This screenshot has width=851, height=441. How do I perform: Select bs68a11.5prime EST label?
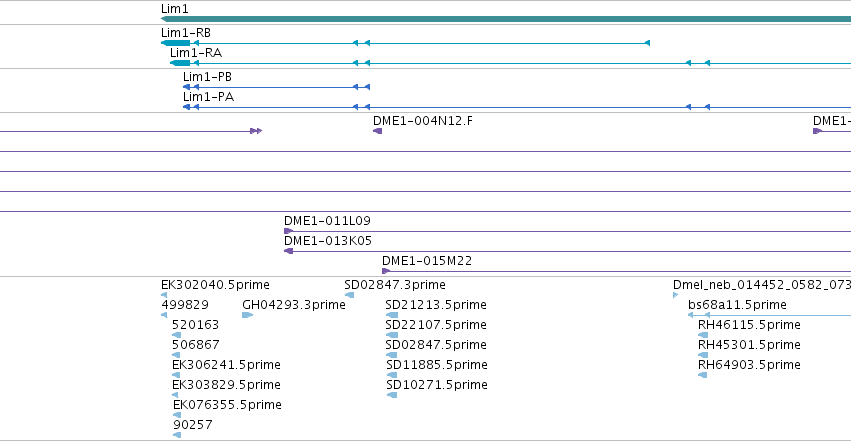(737, 305)
